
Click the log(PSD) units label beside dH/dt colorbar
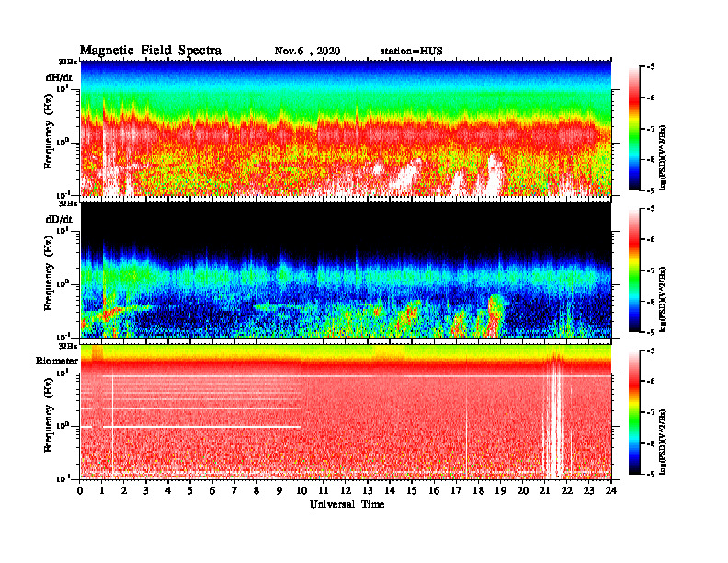(x=663, y=157)
